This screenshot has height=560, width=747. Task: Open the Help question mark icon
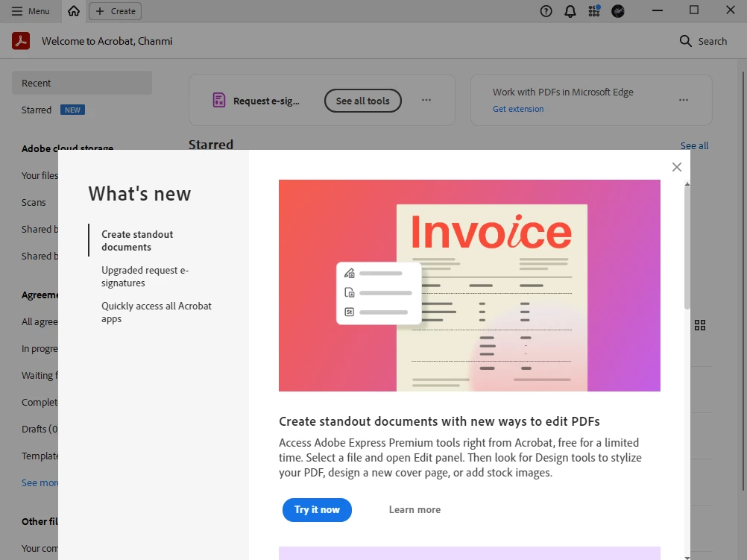[546, 11]
